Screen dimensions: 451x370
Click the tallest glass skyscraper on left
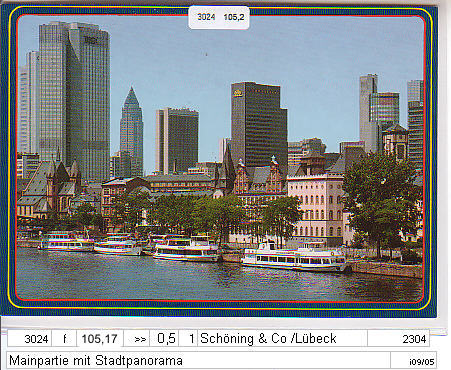pyautogui.click(x=74, y=100)
